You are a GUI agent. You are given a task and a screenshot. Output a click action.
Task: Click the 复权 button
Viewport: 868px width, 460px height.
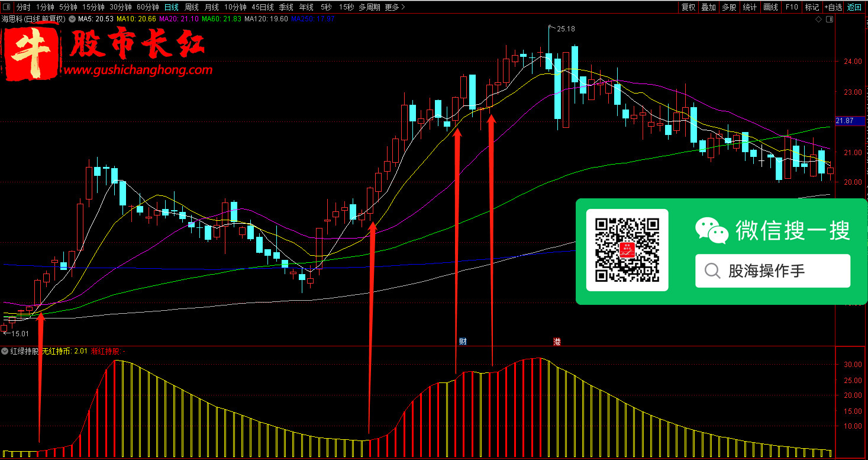tap(688, 7)
